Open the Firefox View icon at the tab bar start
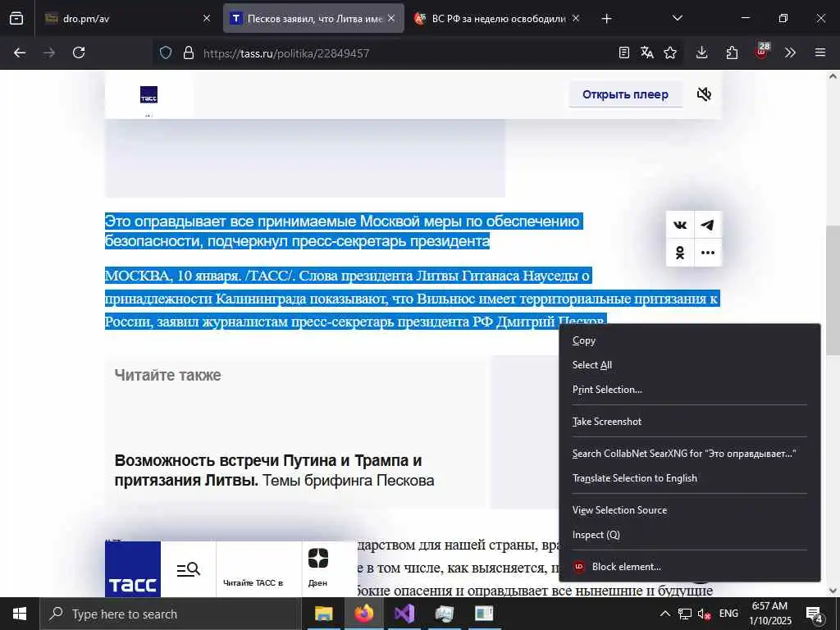The height and width of the screenshot is (630, 840). click(x=16, y=18)
